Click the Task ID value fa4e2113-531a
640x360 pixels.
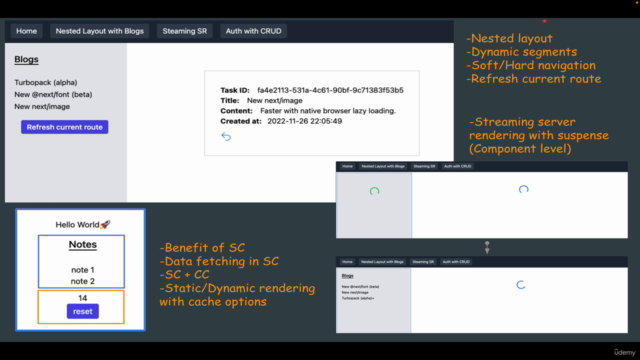tap(330, 90)
